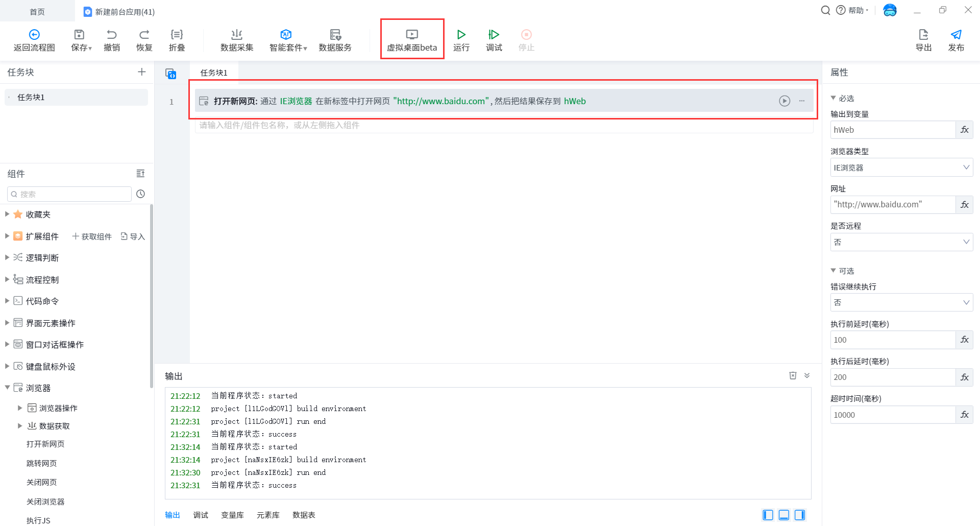This screenshot has height=526, width=980.
Task: Click the 网址 URL input field
Action: (x=892, y=205)
